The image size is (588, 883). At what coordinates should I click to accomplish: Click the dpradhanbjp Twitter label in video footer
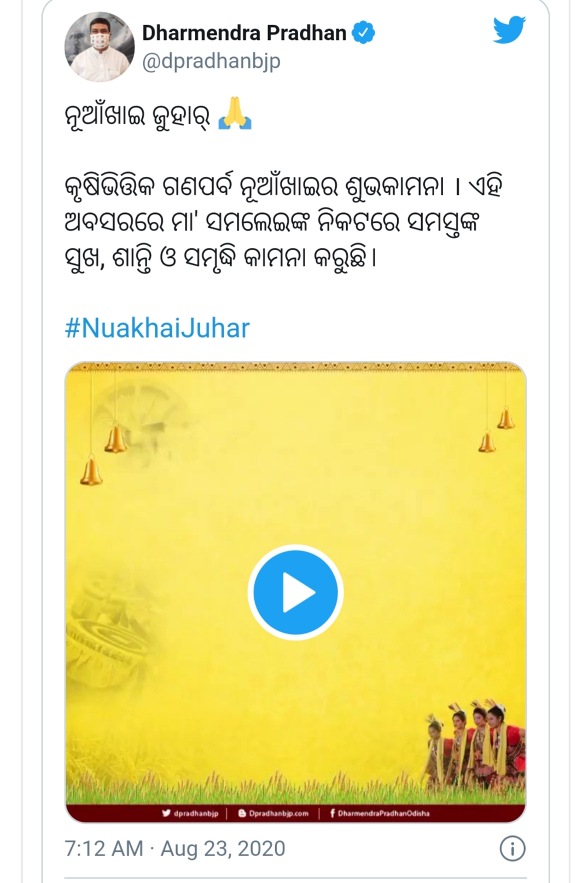(x=190, y=813)
